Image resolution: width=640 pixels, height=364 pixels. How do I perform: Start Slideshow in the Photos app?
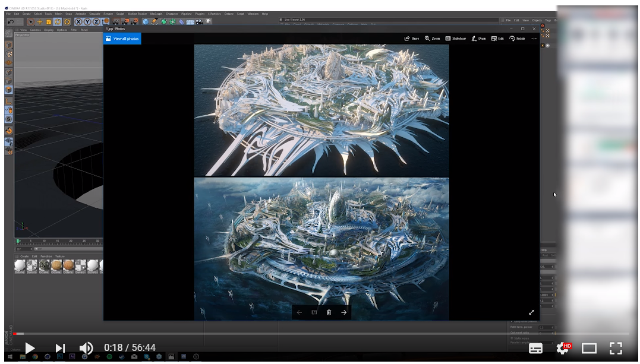[456, 39]
